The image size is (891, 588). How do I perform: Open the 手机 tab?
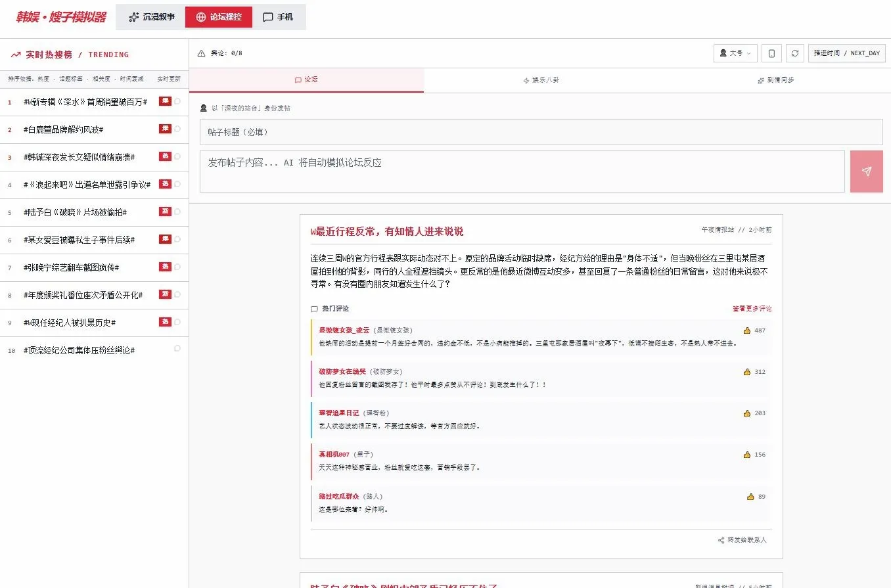click(x=278, y=17)
